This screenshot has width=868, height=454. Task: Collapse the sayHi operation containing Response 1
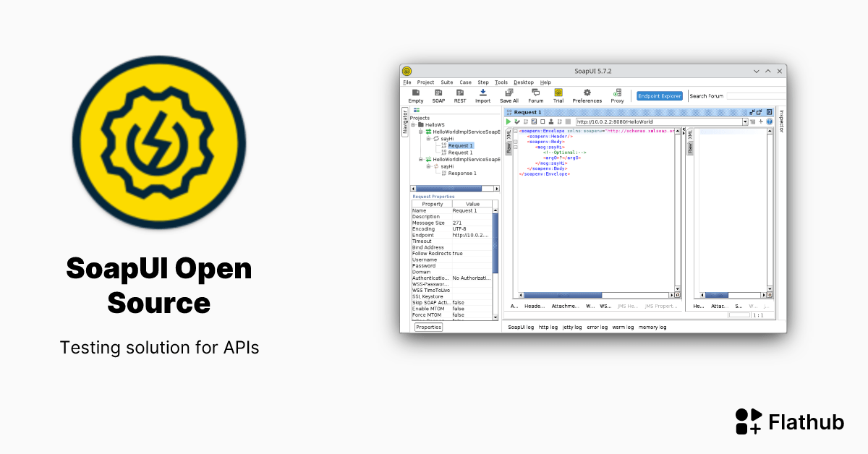coord(428,166)
